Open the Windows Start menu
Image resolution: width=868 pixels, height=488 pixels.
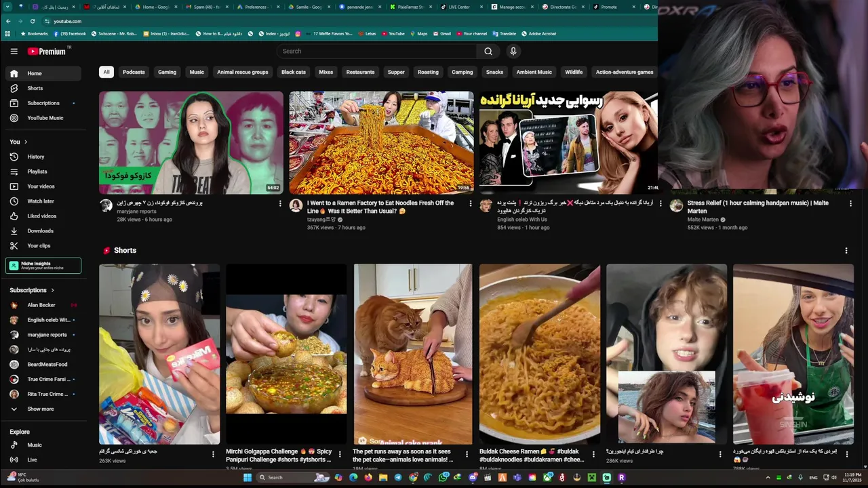pos(248,477)
